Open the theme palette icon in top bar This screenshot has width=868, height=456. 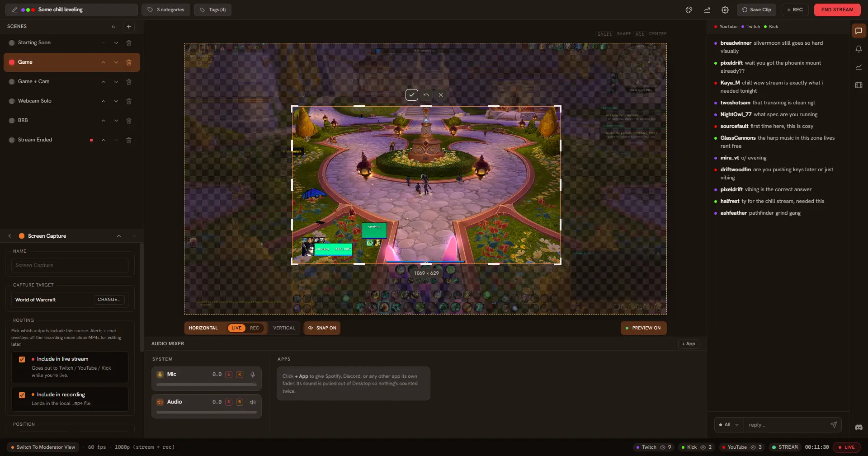[x=689, y=10]
